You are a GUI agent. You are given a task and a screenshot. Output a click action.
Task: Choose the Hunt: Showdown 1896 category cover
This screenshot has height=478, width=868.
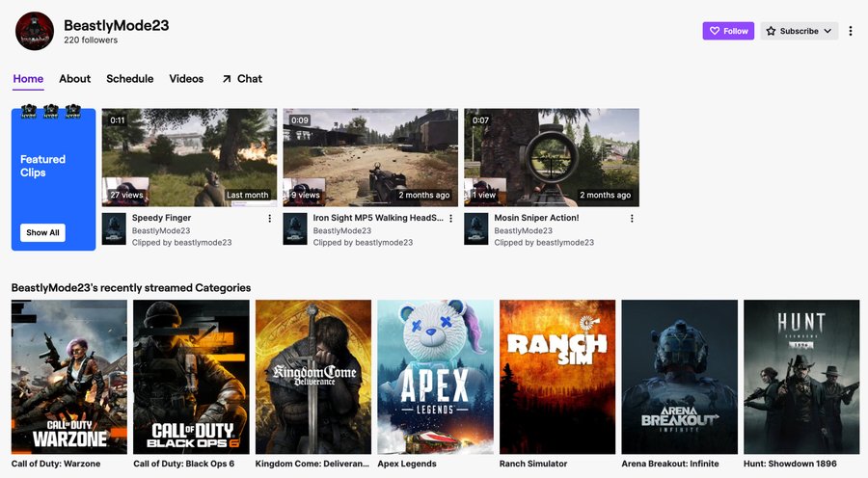click(x=800, y=376)
